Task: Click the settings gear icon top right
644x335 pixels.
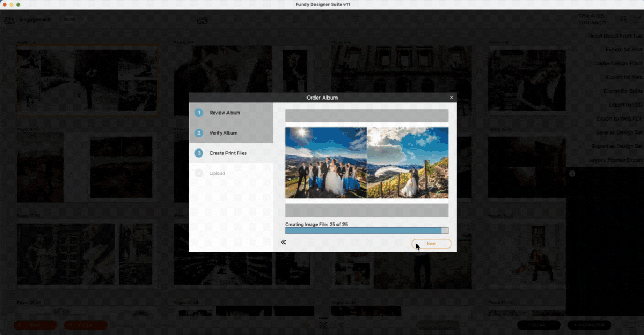Action: click(x=624, y=19)
